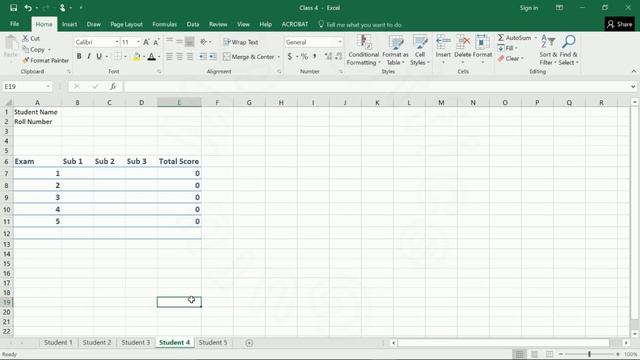This screenshot has height=360, width=640.
Task: Open the Merge & Center dropdown arrow
Action: coord(279,57)
